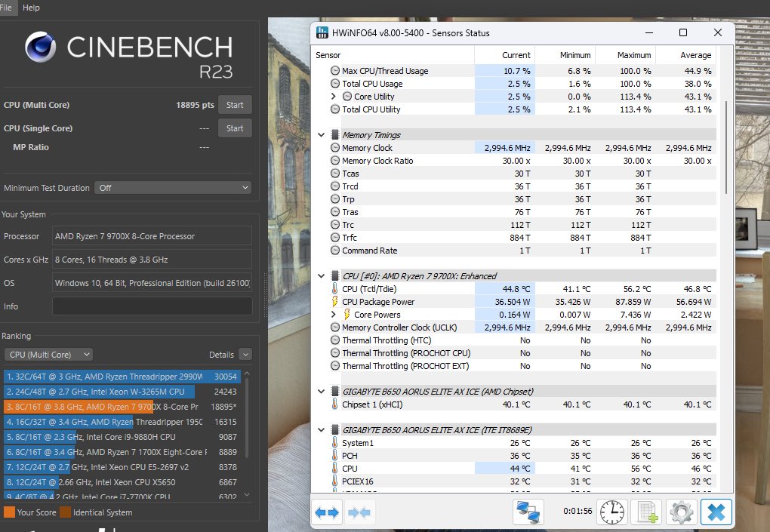Image resolution: width=770 pixels, height=532 pixels.
Task: Click the HWiNFO sensors vertical scrollbar thumb
Action: point(725,147)
